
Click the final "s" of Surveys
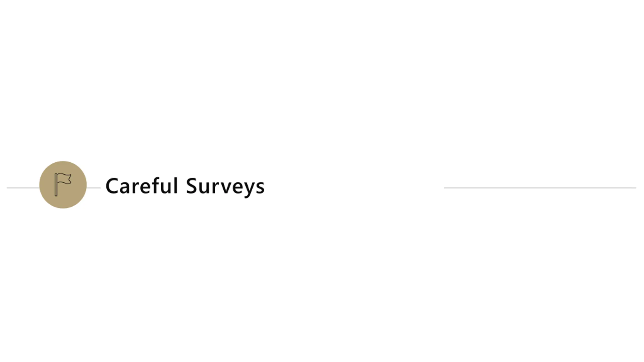pos(261,188)
